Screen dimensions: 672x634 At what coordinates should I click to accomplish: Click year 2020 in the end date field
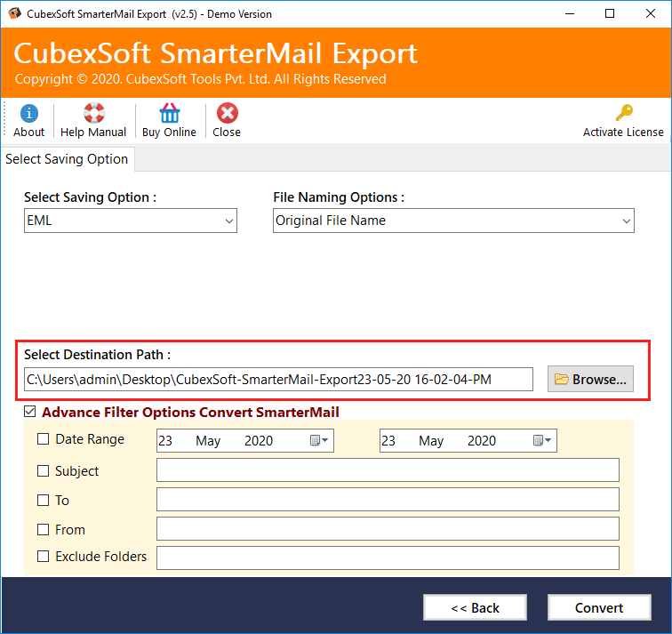coord(482,441)
